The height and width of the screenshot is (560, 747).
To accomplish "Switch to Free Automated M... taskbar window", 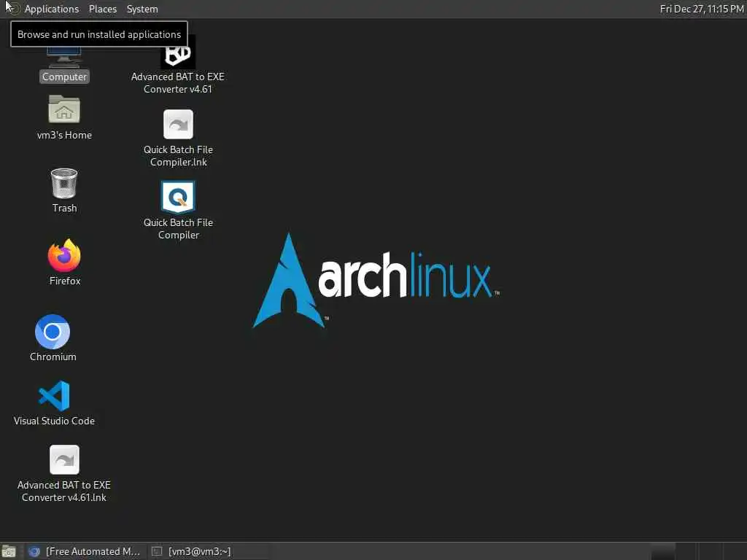I will (x=85, y=551).
